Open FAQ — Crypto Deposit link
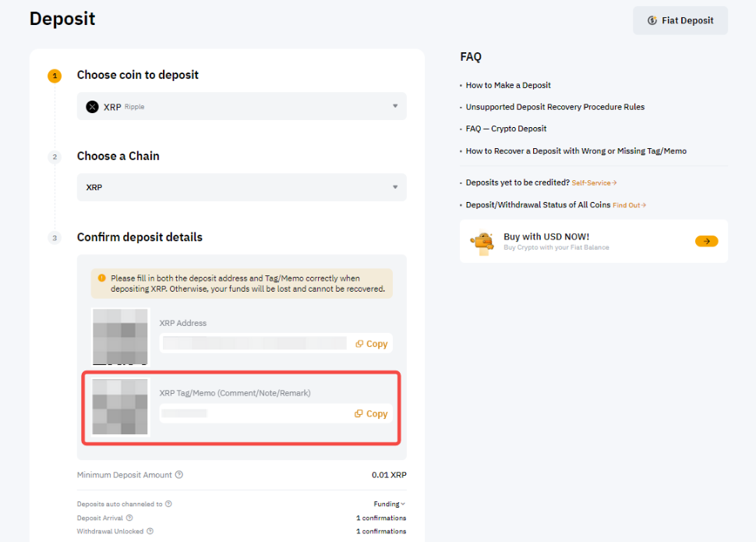 coord(506,129)
